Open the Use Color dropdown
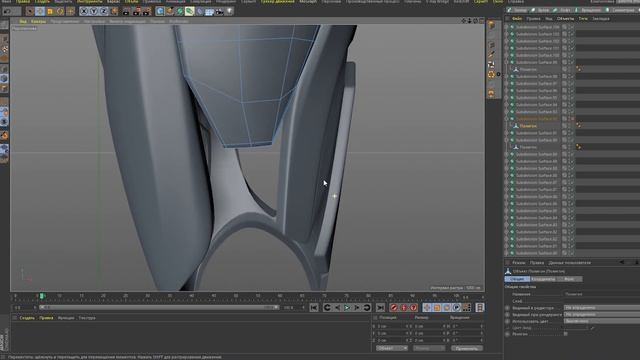 [x=602, y=321]
